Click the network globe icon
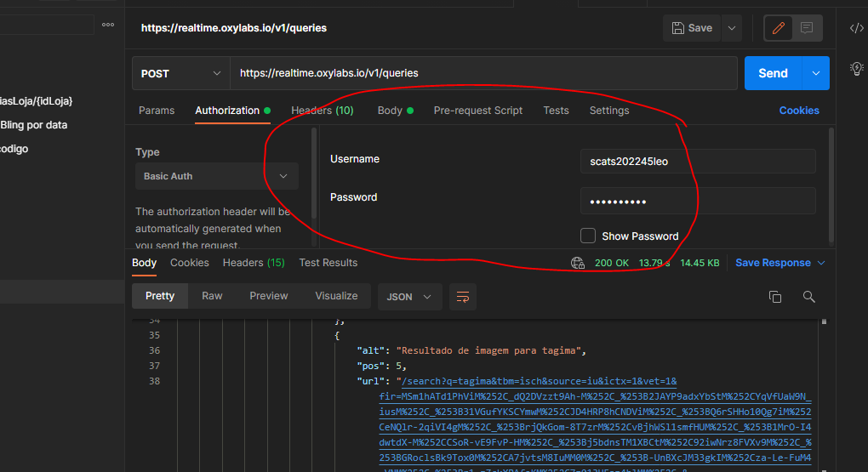Image resolution: width=868 pixels, height=472 pixels. point(579,263)
